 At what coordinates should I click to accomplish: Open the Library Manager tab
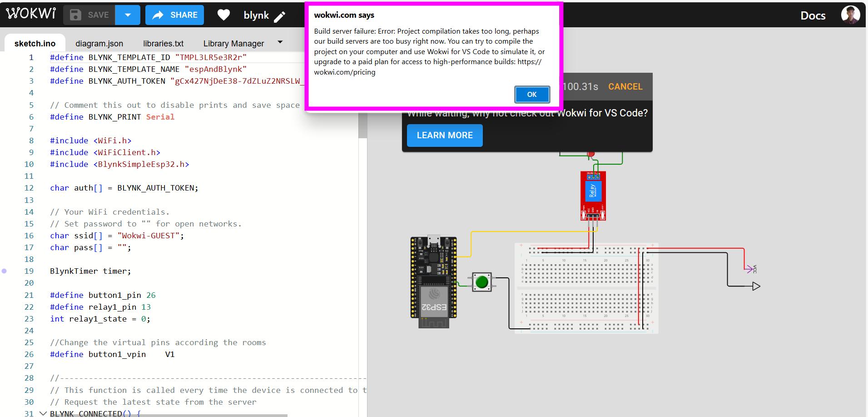[x=233, y=44]
